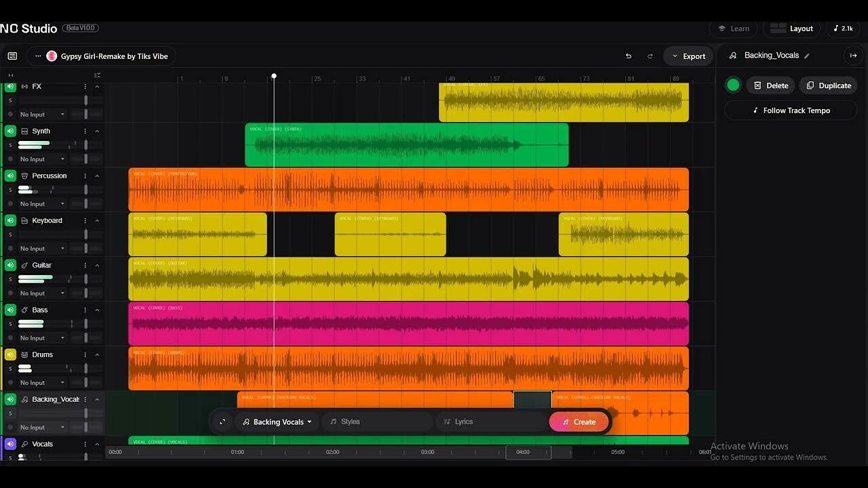
Task: Mute the Keyboard track
Action: tap(10, 220)
